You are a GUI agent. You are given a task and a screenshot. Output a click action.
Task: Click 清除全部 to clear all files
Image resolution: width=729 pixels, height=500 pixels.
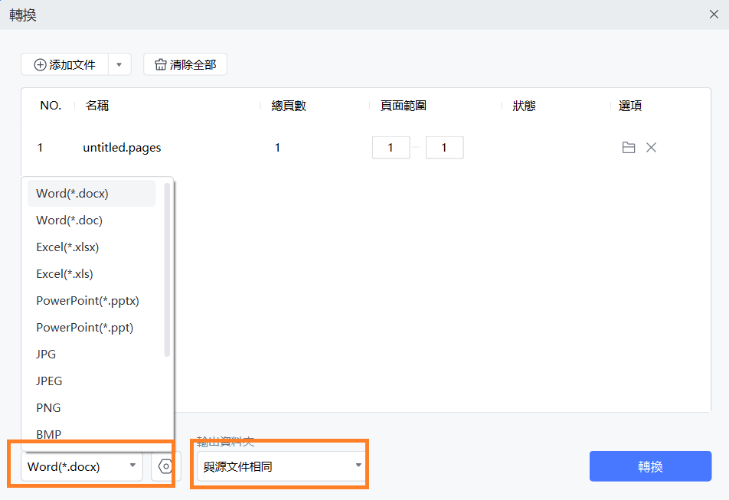pos(186,64)
